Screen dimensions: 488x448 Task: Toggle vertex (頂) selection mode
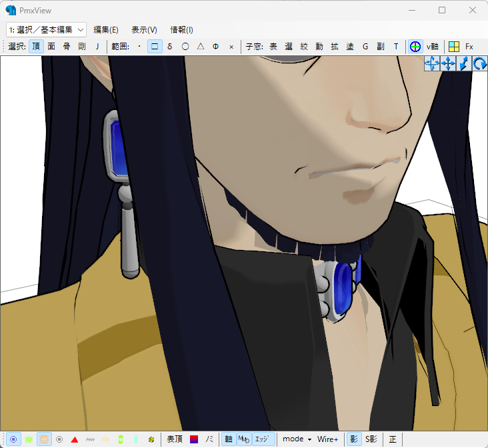point(36,47)
